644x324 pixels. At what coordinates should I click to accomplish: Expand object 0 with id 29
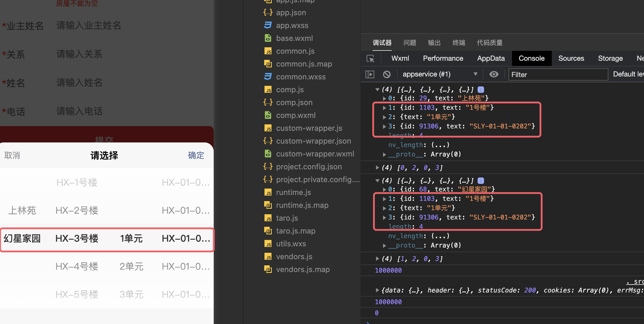[385, 98]
